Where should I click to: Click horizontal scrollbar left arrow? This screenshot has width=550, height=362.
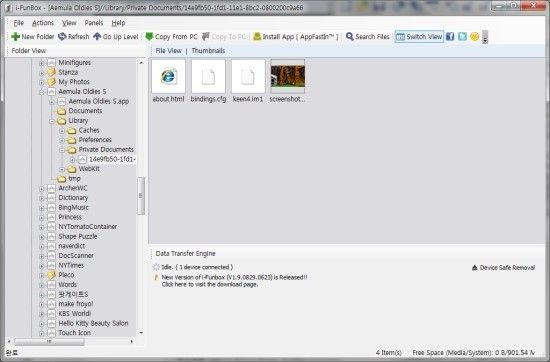click(9, 341)
